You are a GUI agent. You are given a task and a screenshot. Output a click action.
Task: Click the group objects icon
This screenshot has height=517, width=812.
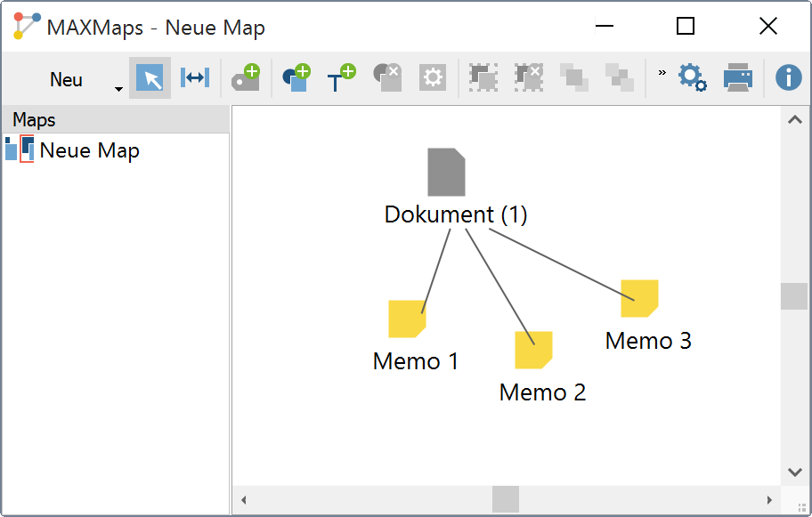coord(483,77)
